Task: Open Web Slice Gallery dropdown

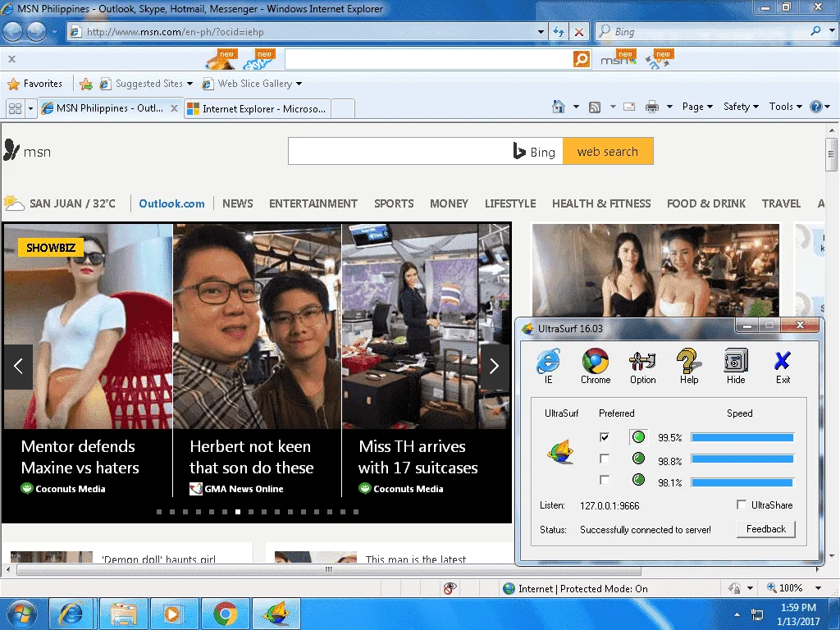Action: pos(252,84)
